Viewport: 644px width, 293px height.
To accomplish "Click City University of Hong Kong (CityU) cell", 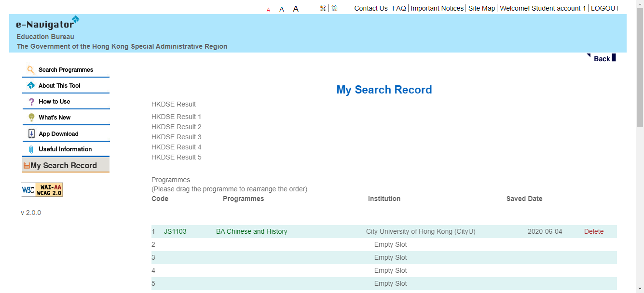I will click(421, 231).
